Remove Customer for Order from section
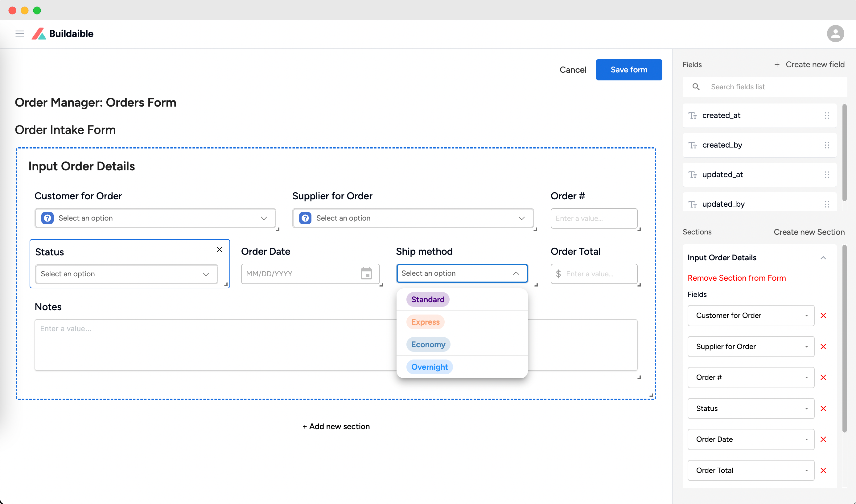 click(823, 315)
